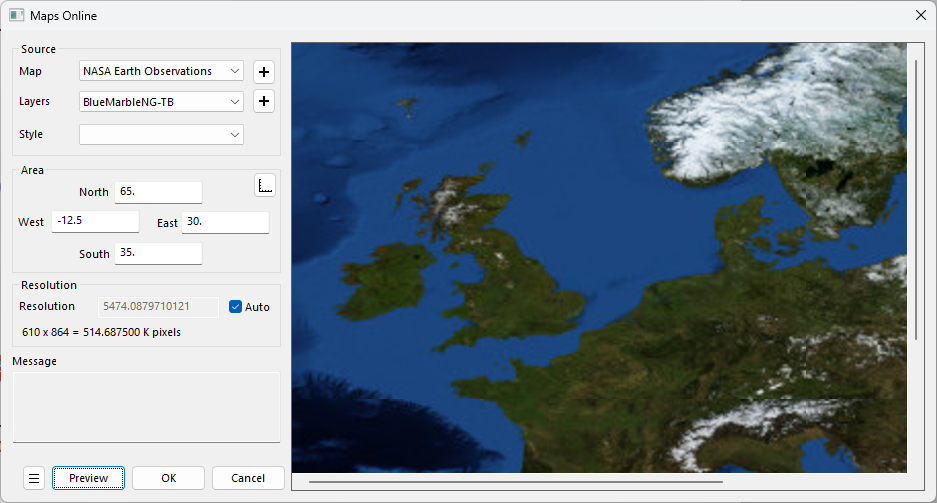Click the '610 x 864 = 514.687500 K pixels' text
This screenshot has width=937, height=503.
102,332
